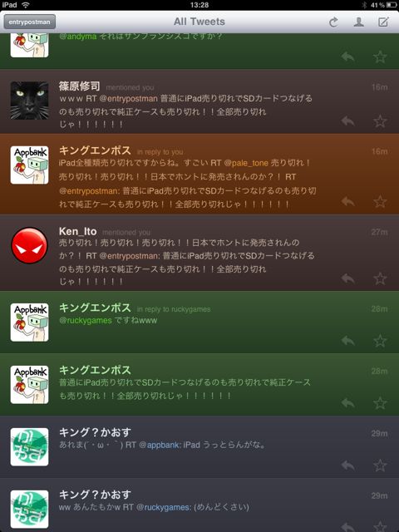Viewport: 399px width, 532px height.
Task: Open the entrypostman account button
Action: 30,22
